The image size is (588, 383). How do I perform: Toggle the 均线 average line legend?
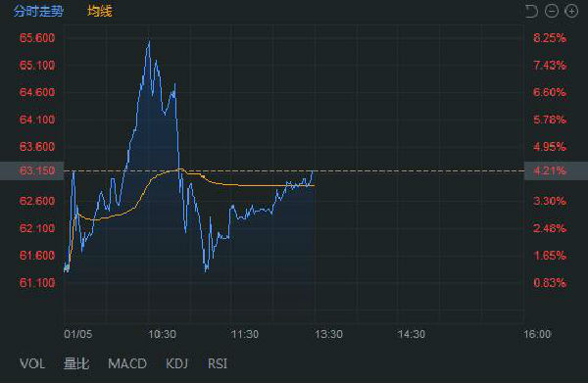pyautogui.click(x=100, y=11)
